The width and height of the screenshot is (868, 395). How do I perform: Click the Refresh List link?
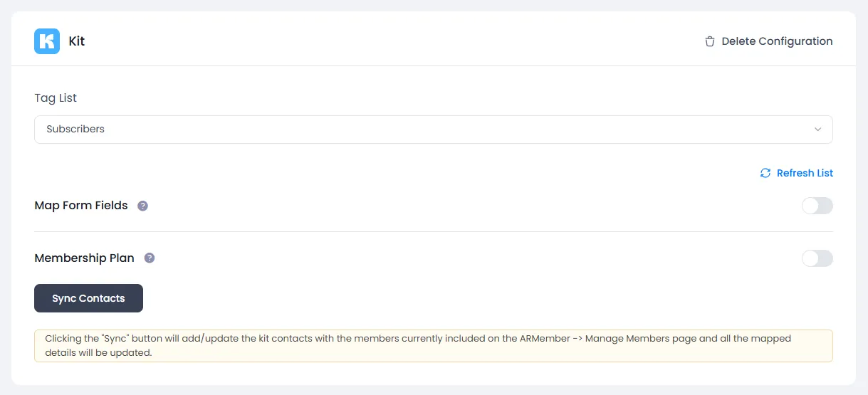coord(805,173)
